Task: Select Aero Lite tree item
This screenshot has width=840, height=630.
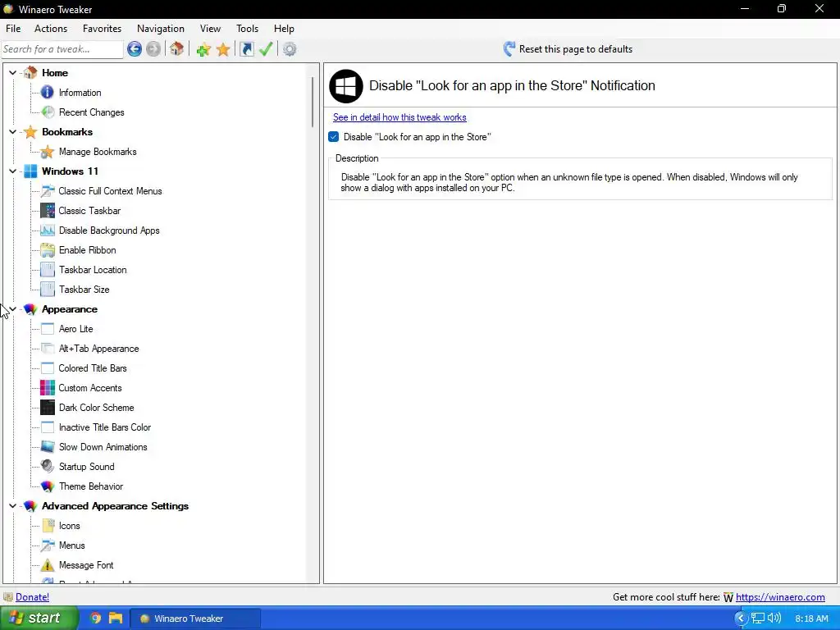Action: tap(75, 329)
